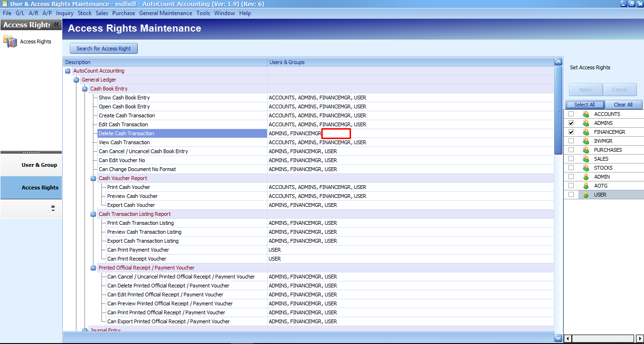The image size is (644, 344).
Task: Click Search for Access Right button
Action: coord(104,49)
